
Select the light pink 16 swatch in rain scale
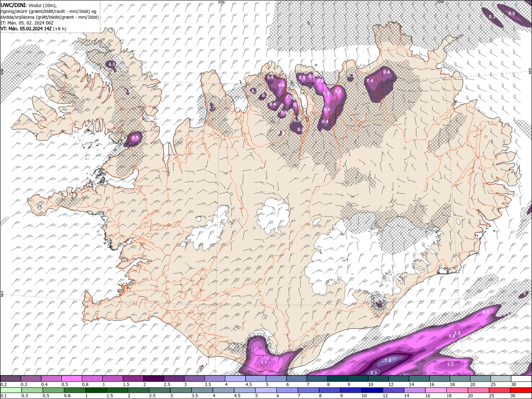436,390
